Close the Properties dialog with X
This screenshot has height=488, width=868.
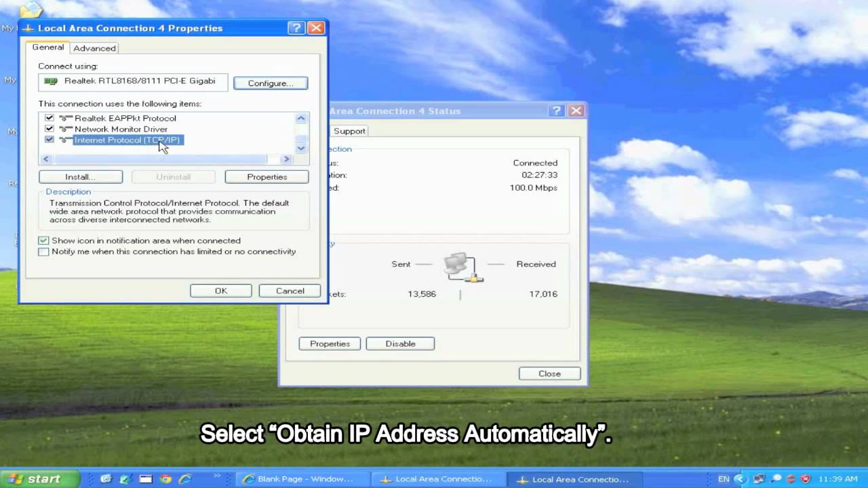315,28
